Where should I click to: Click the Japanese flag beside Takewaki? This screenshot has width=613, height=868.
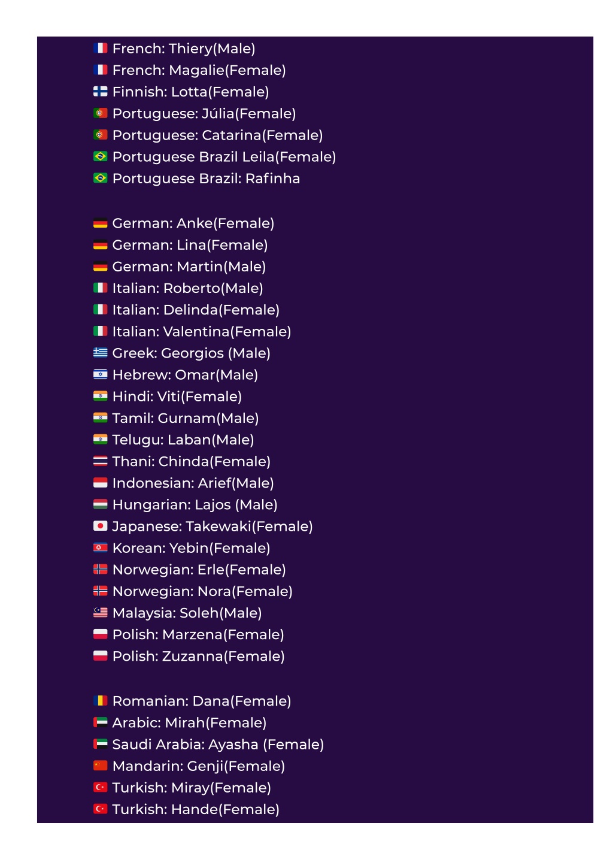pos(100,526)
